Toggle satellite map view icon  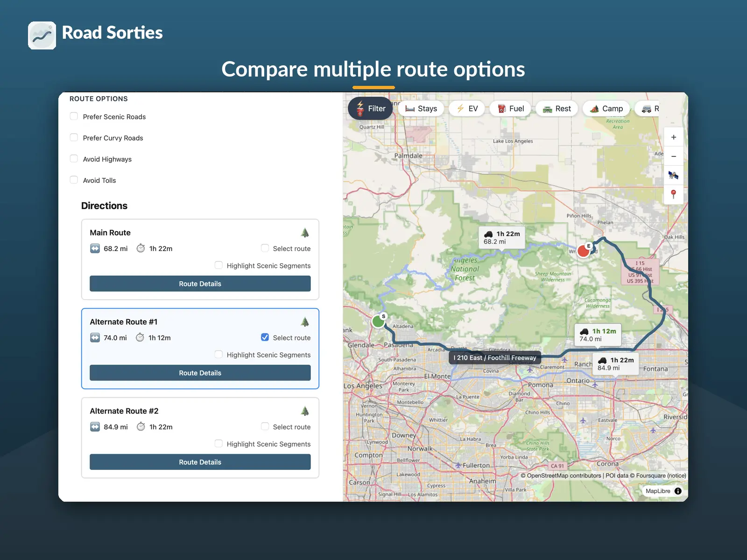(674, 175)
